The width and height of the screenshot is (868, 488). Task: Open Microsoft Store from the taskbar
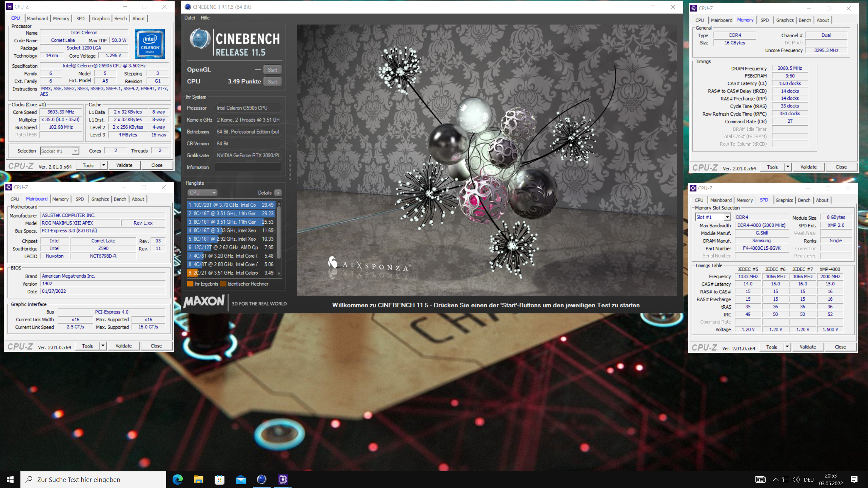(x=219, y=479)
